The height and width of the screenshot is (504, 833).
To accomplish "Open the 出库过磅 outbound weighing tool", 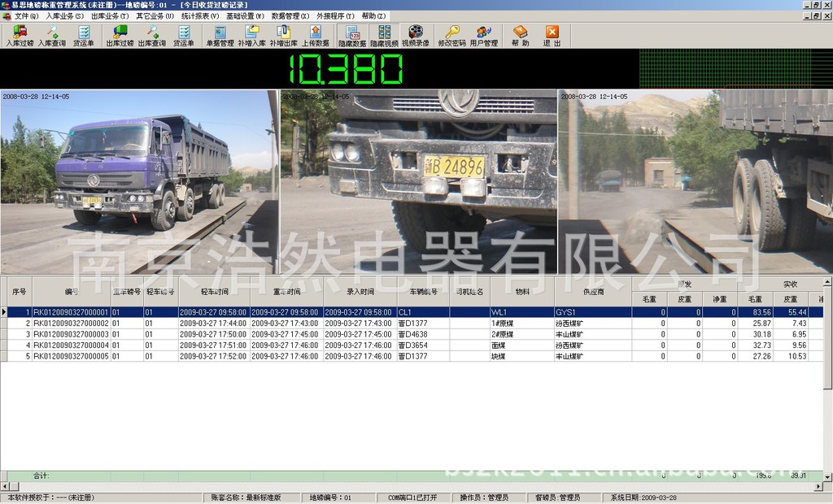I will click(x=120, y=36).
